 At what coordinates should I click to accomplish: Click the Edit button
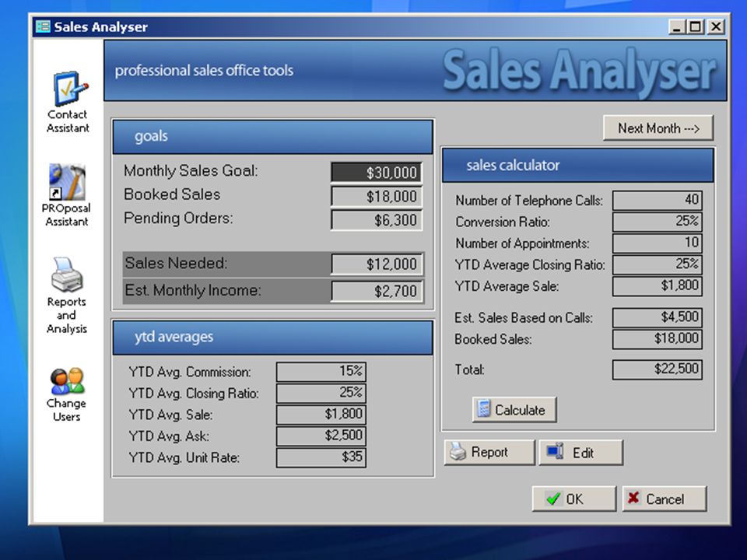(x=580, y=452)
